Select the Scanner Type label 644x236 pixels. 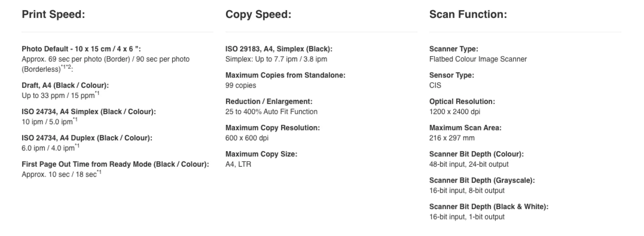click(x=453, y=49)
